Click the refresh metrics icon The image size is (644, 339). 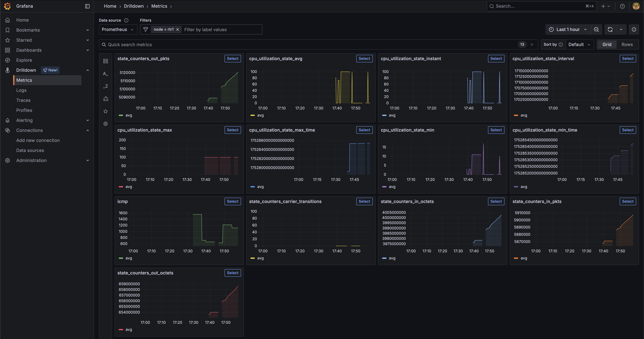(x=610, y=29)
